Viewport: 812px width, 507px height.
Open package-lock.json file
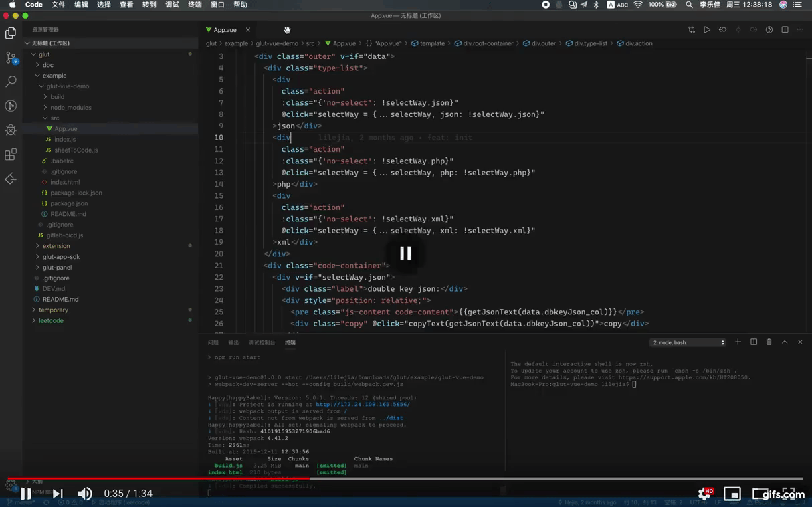[x=110, y=193]
